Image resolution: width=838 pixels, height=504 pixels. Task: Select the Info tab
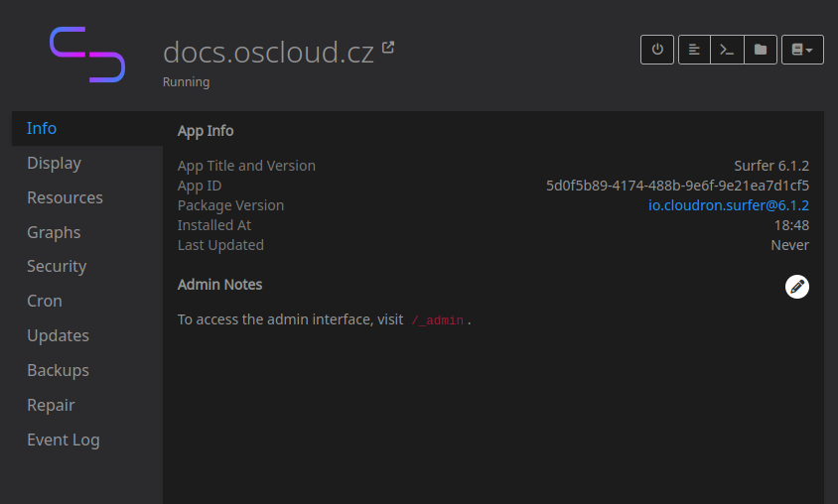click(42, 128)
